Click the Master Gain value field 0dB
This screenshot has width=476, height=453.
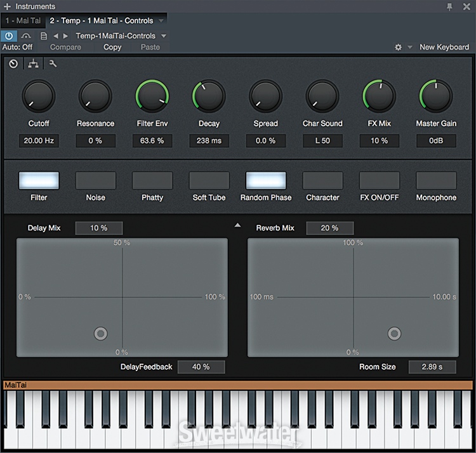[x=436, y=141]
